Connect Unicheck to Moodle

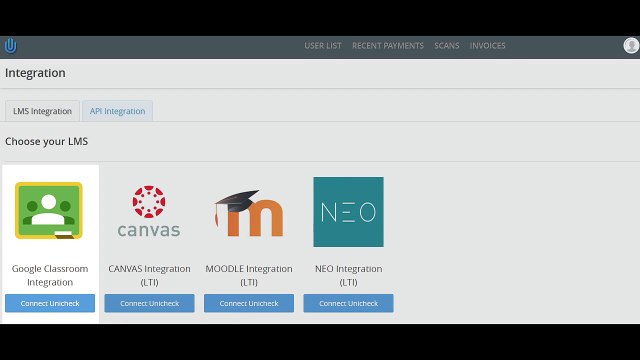[x=249, y=303]
